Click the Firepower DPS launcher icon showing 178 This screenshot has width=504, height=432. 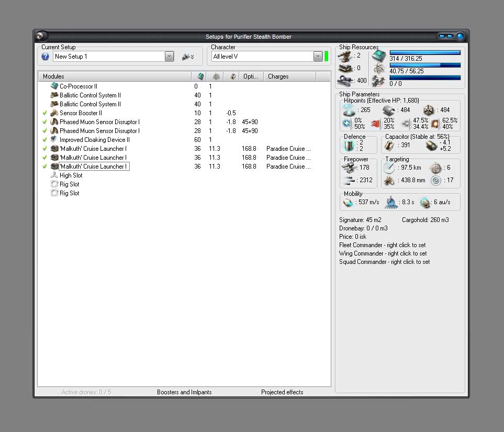[349, 168]
